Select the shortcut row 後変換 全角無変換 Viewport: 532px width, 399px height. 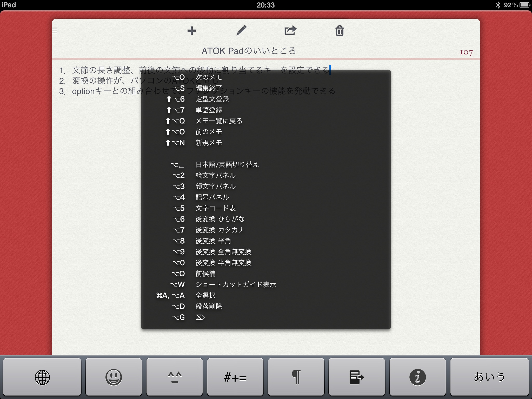pos(266,252)
